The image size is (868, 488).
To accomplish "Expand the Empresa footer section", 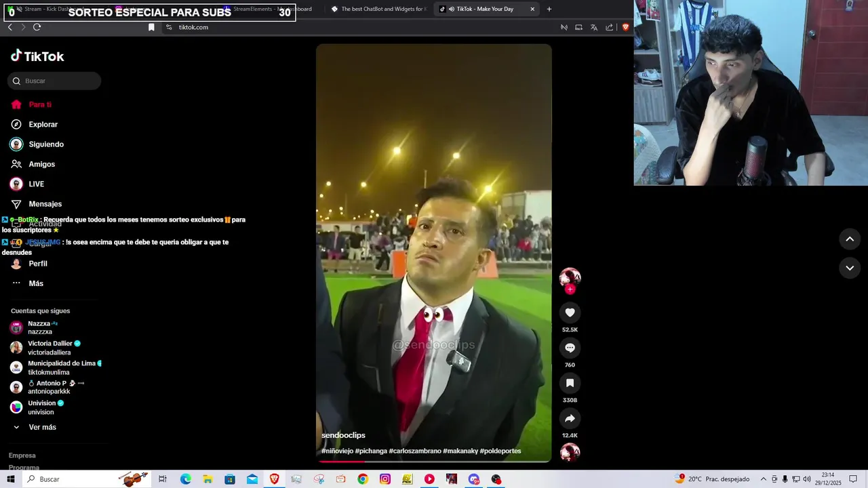I will (22, 455).
